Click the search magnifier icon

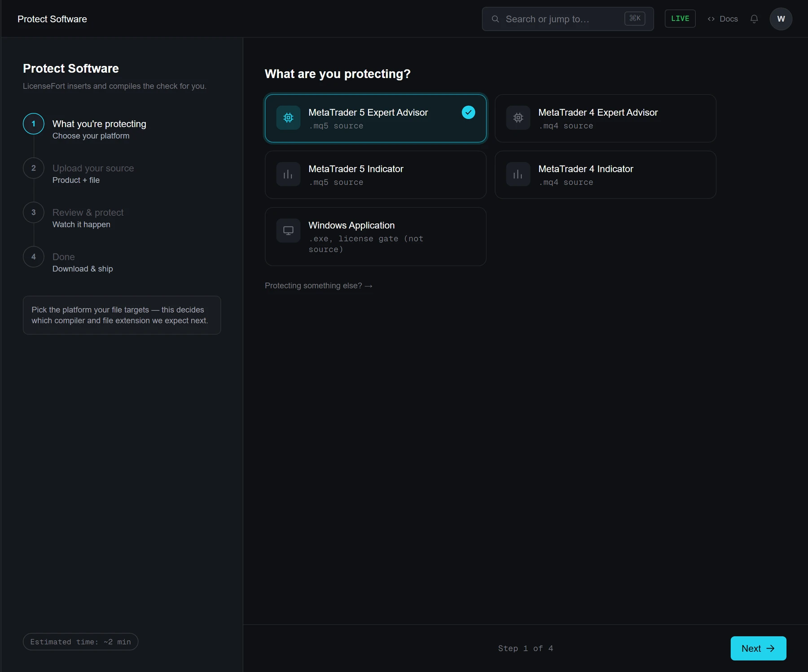click(x=495, y=19)
